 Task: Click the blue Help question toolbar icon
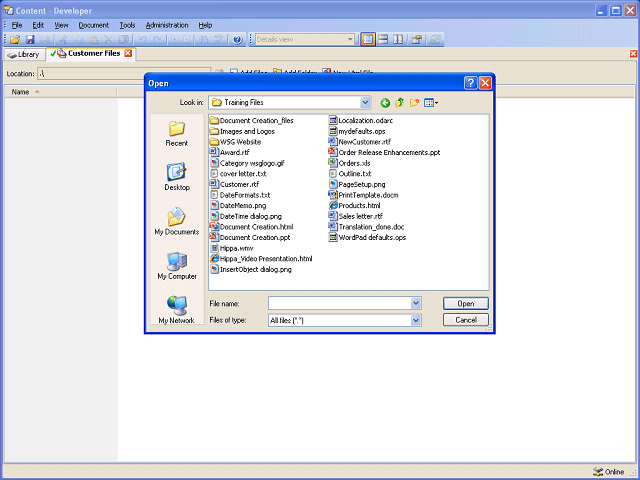click(238, 40)
